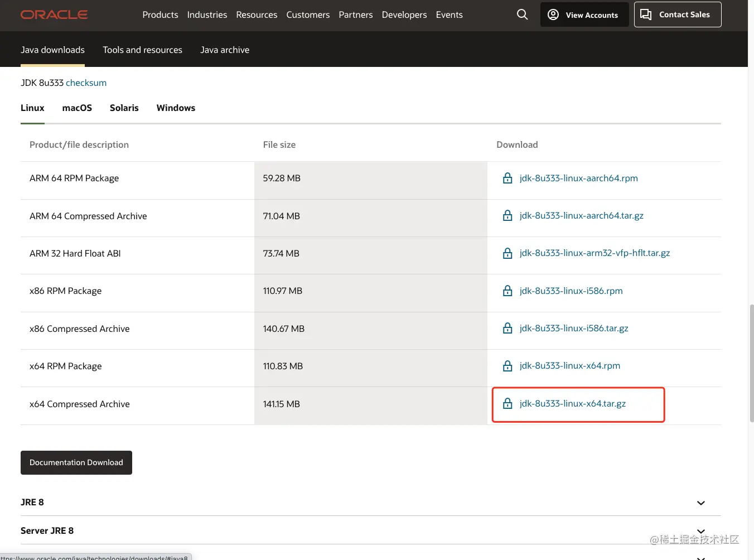Click the View Accounts button
Screen dimensions: 754x560
584,15
